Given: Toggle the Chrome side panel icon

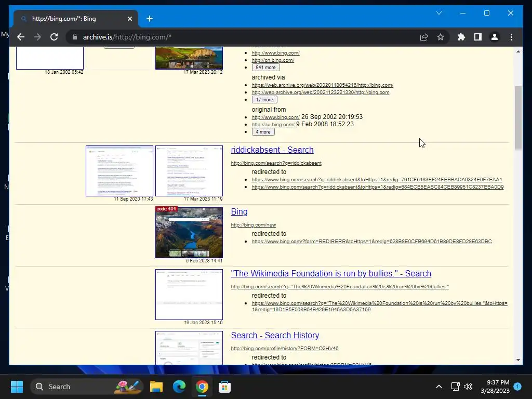Looking at the screenshot, I should 478,37.
